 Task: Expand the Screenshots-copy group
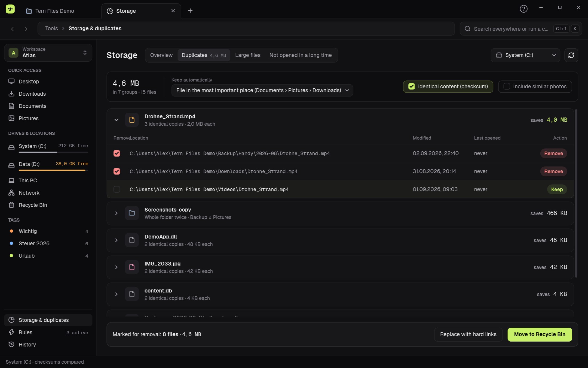click(x=116, y=213)
